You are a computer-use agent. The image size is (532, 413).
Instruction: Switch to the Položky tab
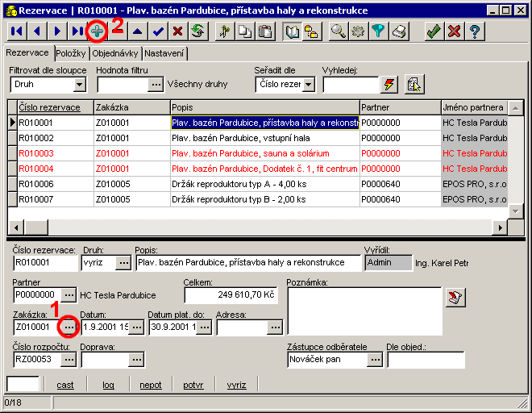(71, 54)
